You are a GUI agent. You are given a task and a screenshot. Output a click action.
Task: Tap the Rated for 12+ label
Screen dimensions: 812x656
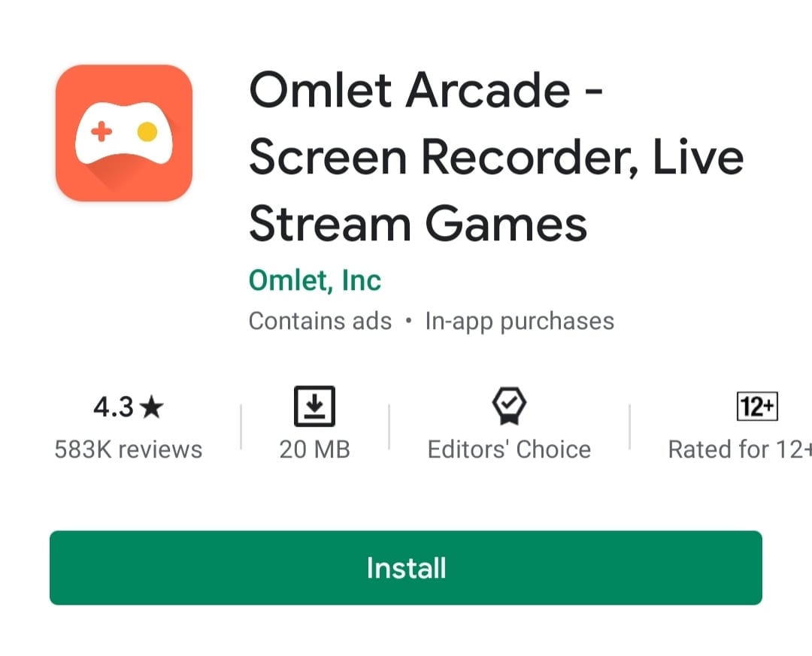coord(740,449)
